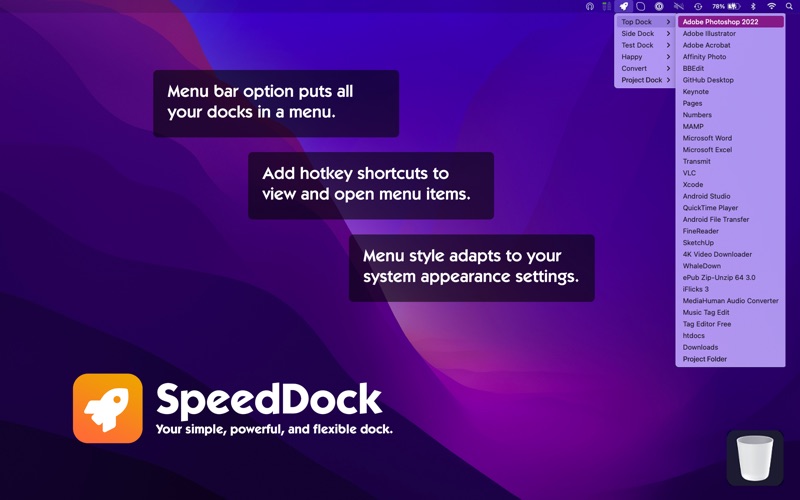800x500 pixels.
Task: Open the Wi-Fi menu bar icon
Action: pyautogui.click(x=771, y=6)
